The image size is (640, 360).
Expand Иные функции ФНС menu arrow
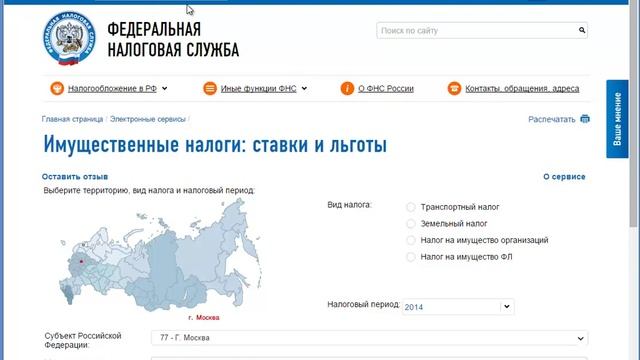[304, 88]
